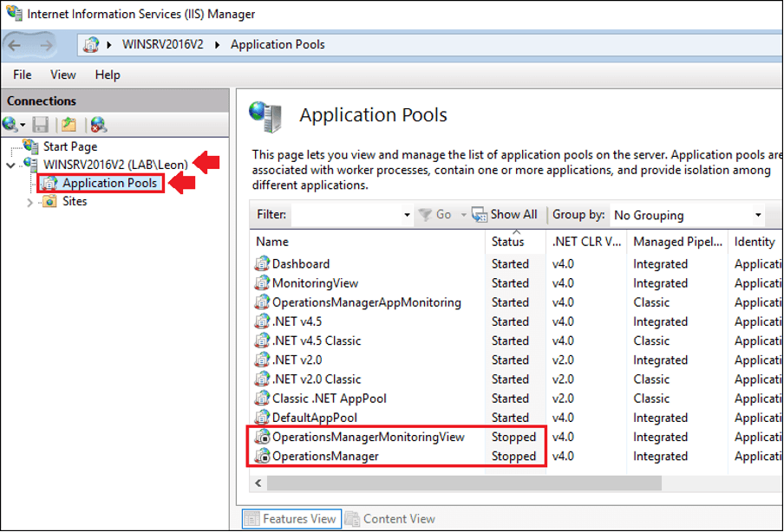Screen dimensions: 784x532
Task: Click the Save Current Connections disk icon
Action: 40,124
